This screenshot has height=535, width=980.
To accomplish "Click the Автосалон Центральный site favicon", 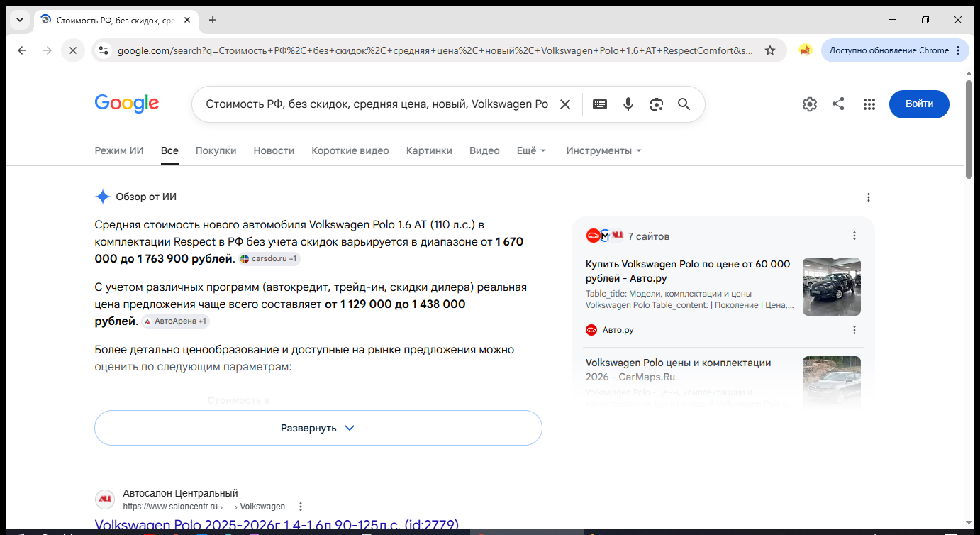I will 105,500.
